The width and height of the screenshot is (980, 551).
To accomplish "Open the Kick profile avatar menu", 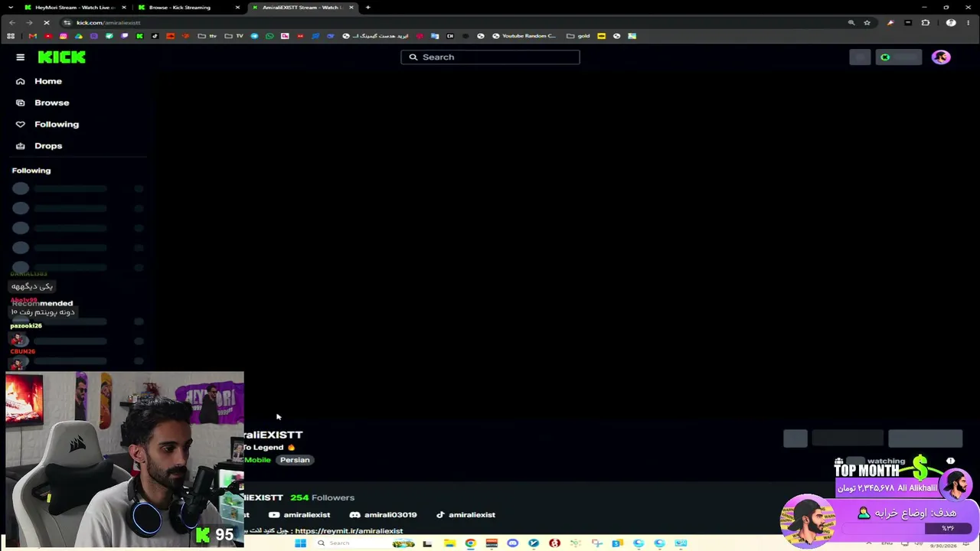I will [941, 57].
